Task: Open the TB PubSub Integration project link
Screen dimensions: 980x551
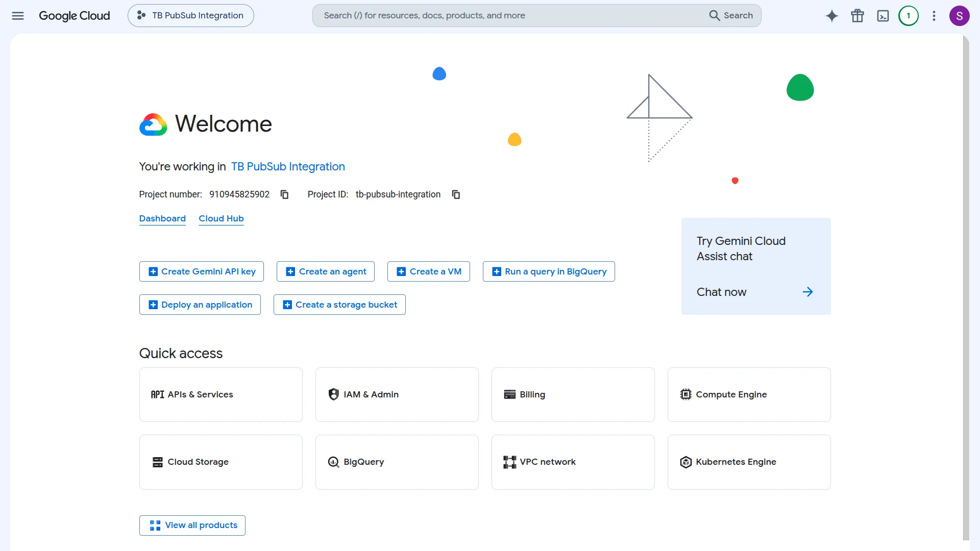Action: tap(288, 167)
